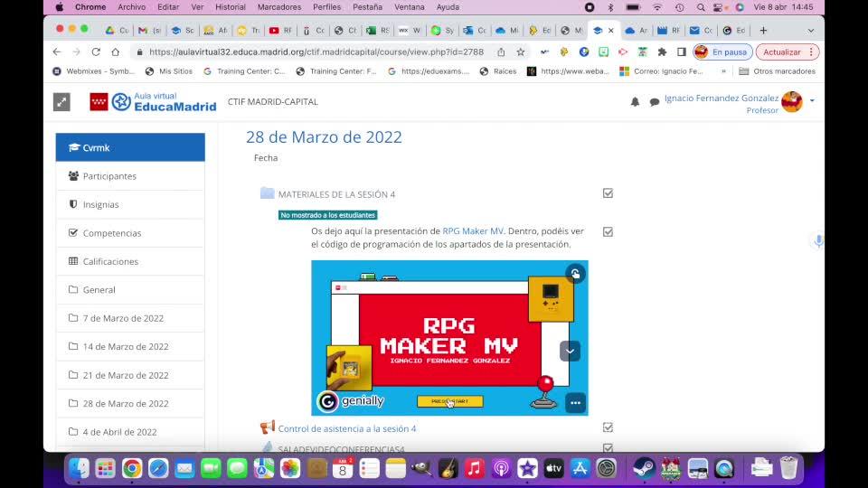Open the user menu dropdown arrow

812,100
